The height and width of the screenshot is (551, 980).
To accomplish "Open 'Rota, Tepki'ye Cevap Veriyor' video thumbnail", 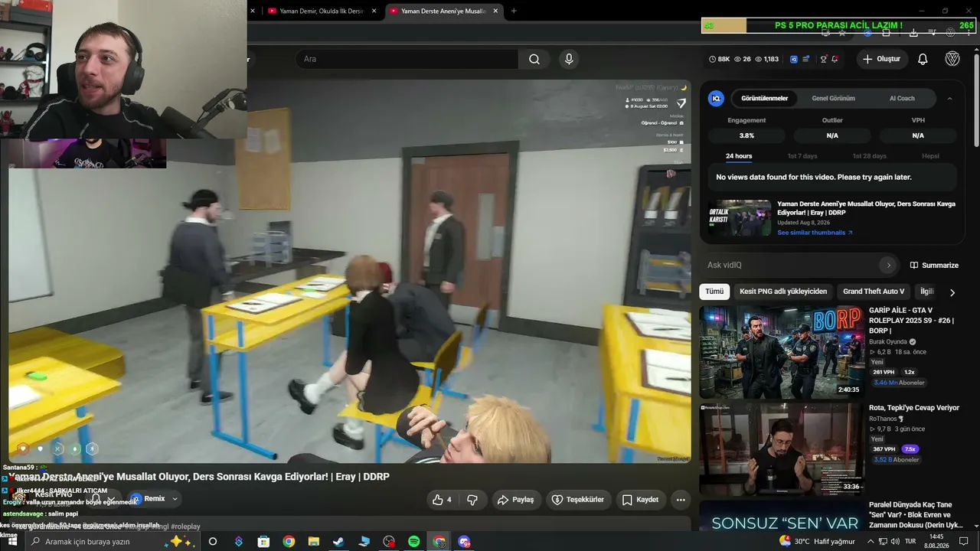I will 781,449.
